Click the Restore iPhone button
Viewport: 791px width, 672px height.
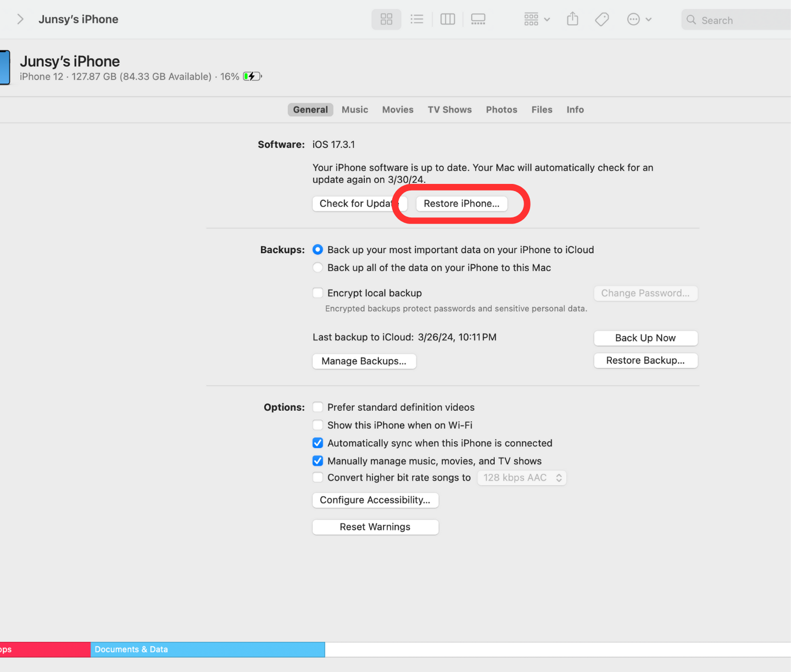pyautogui.click(x=461, y=204)
